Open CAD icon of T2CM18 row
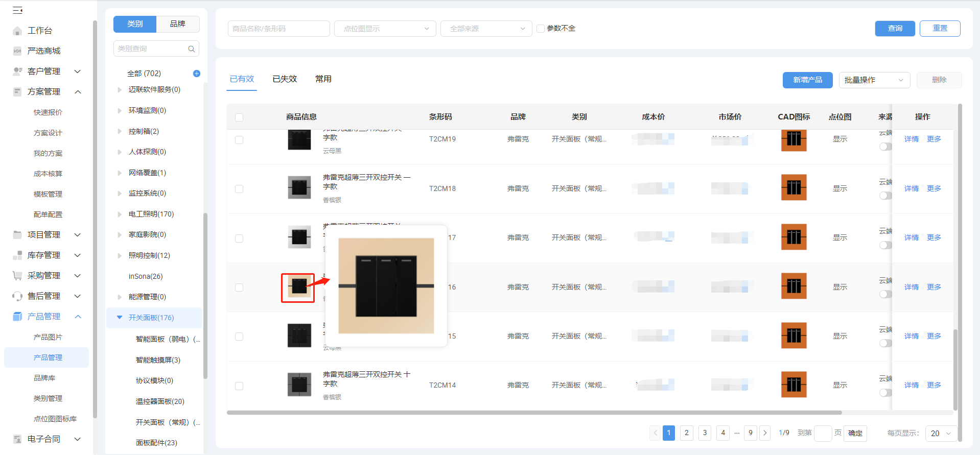Screen dimensions: 980x455 coord(794,187)
